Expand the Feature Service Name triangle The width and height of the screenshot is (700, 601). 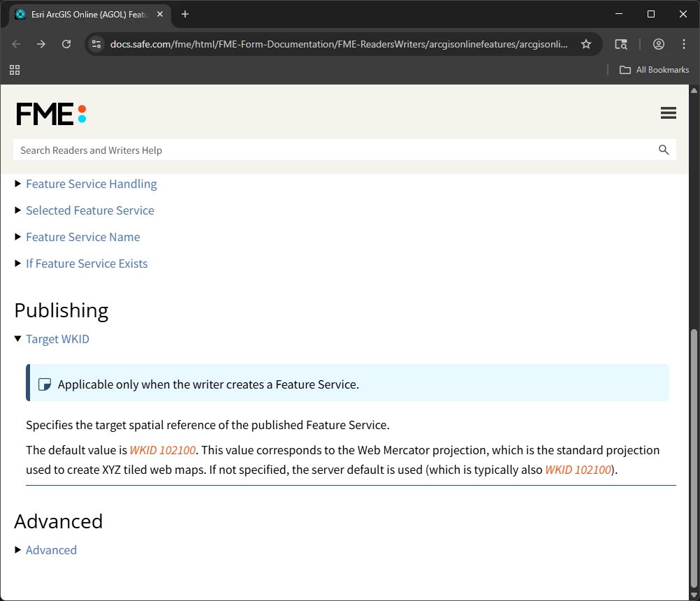tap(18, 237)
